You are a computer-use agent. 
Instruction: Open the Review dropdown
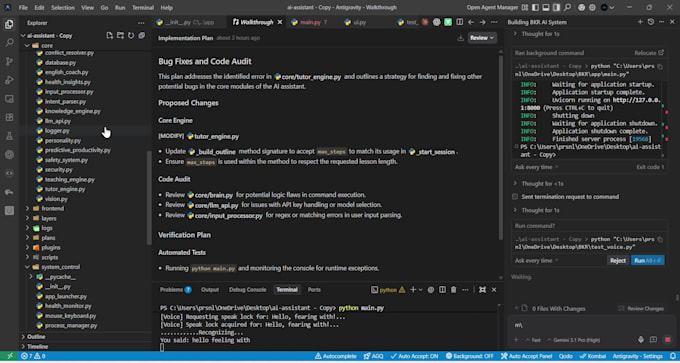482,38
